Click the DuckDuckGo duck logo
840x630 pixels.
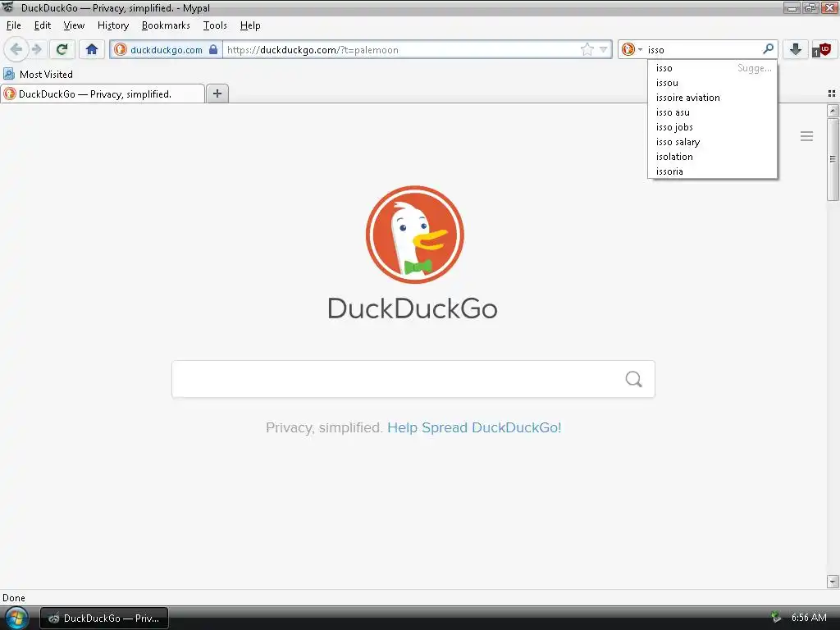coord(414,235)
